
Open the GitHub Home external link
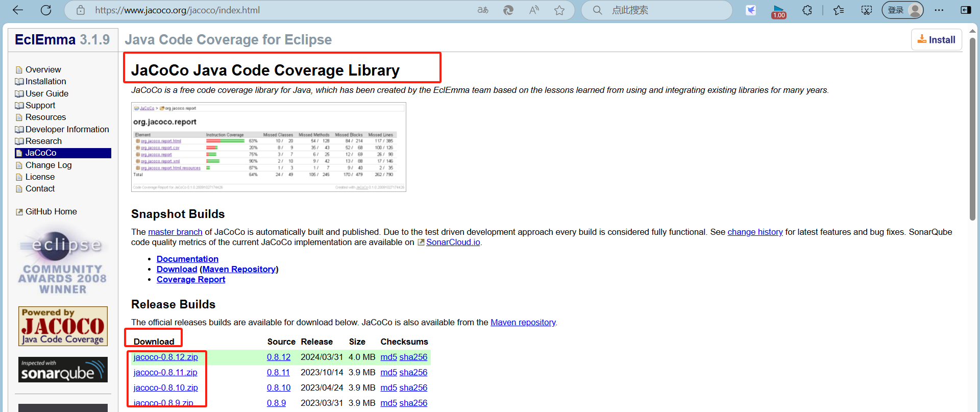coord(51,211)
